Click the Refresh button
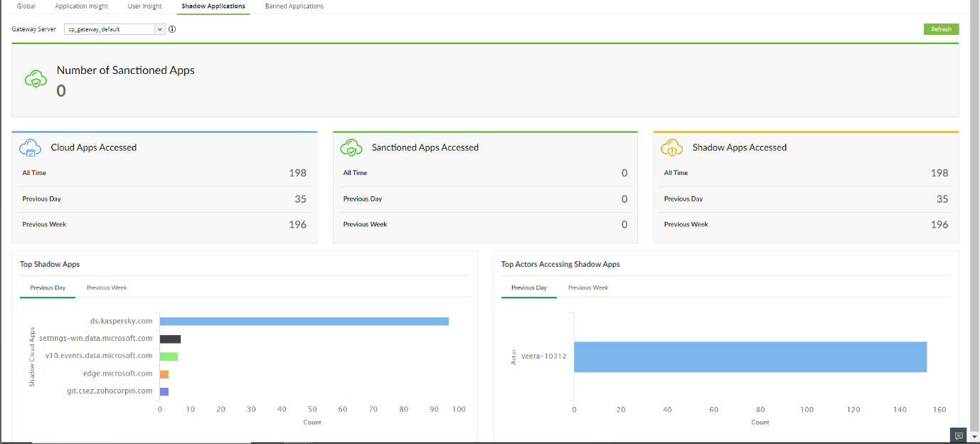Screen dimensions: 980x444 pos(941,29)
